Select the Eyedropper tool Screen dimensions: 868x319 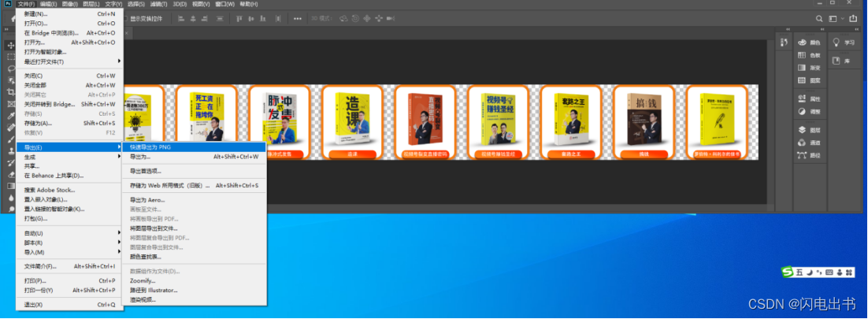pos(10,115)
